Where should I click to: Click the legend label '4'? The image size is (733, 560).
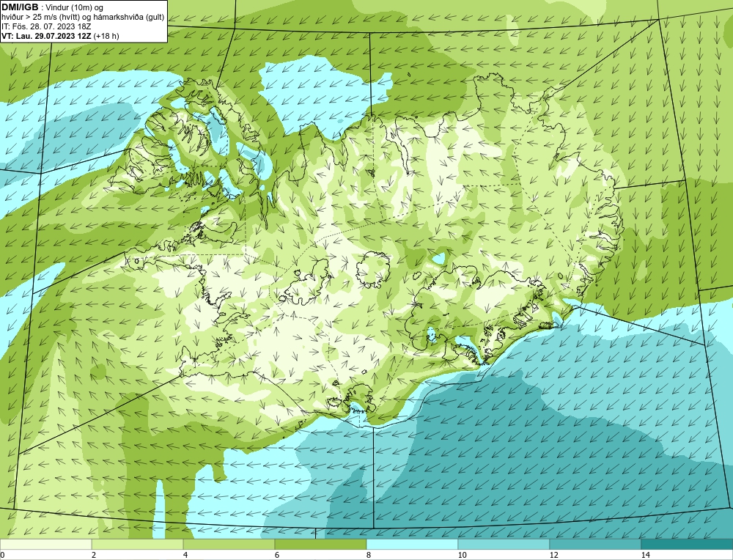click(x=185, y=555)
